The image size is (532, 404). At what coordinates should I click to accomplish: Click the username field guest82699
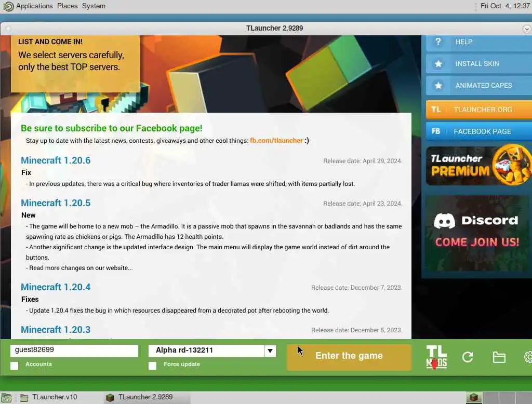pos(74,351)
